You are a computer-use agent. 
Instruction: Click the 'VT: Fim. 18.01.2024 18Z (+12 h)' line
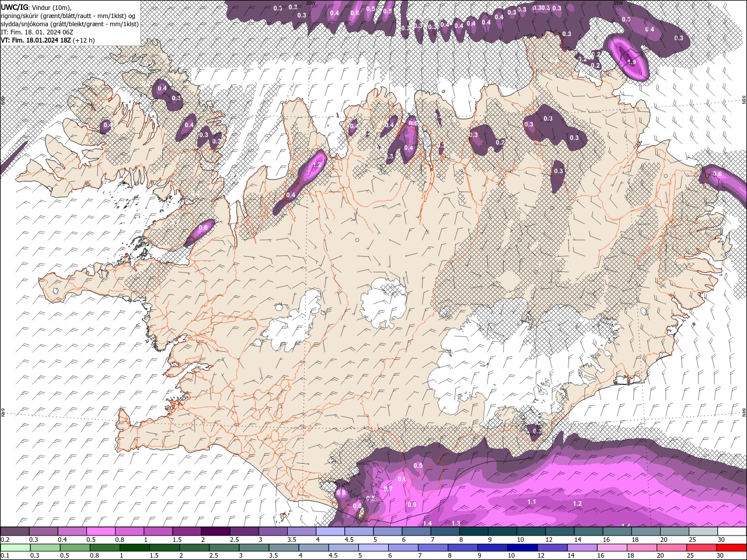point(48,40)
